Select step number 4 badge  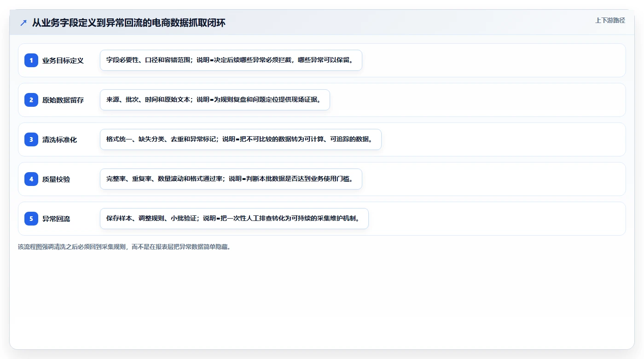pos(31,179)
